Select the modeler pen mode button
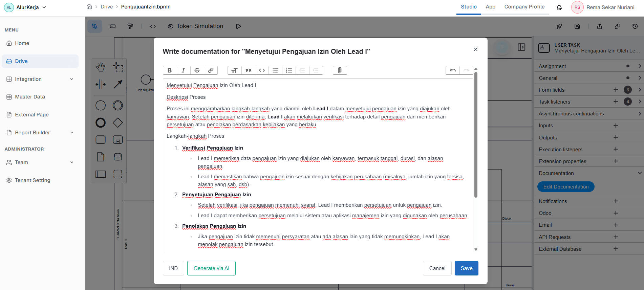Viewport: 644px width, 290px height. click(x=95, y=26)
